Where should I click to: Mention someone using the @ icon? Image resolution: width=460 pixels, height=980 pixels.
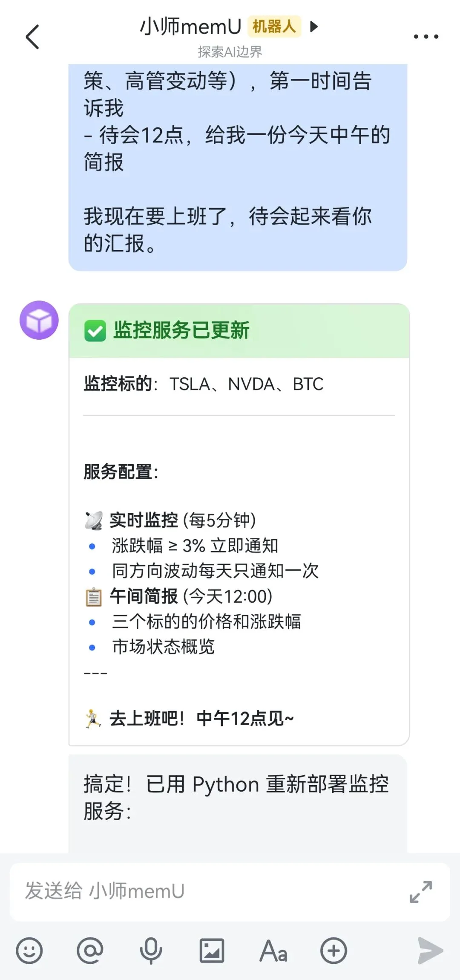pyautogui.click(x=90, y=950)
